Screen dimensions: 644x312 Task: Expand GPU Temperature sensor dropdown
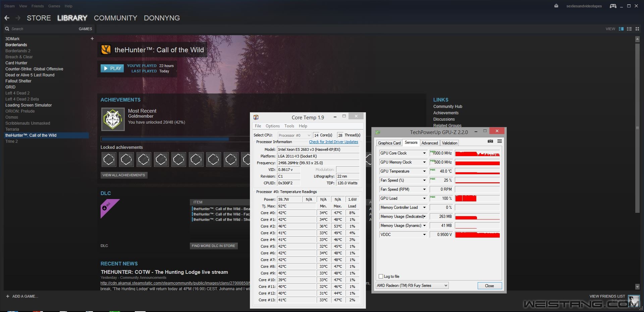424,171
